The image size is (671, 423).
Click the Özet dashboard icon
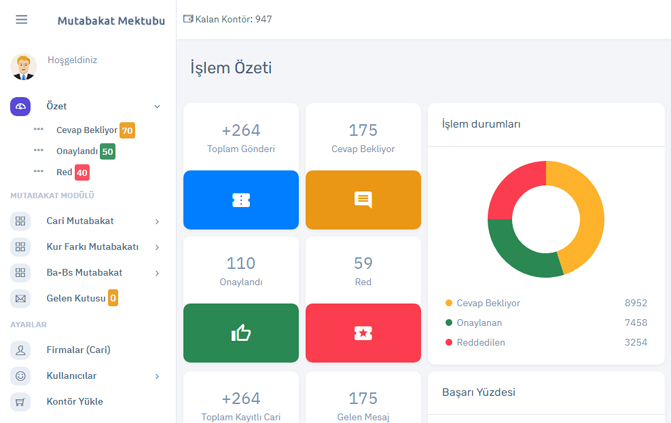(x=21, y=106)
